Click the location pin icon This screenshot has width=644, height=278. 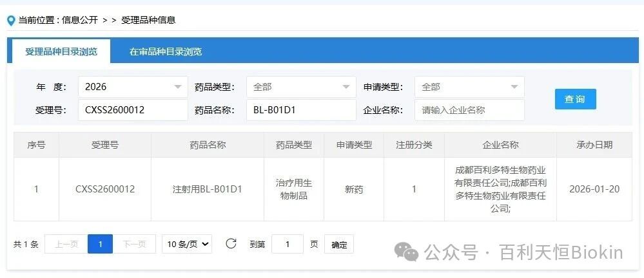(x=10, y=21)
